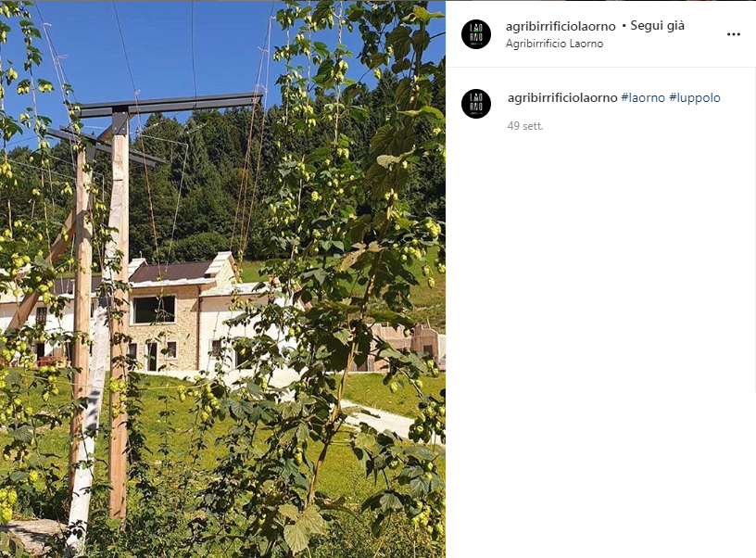Open the #luppolo hashtag
Screen dimensions: 756x558
[695, 97]
